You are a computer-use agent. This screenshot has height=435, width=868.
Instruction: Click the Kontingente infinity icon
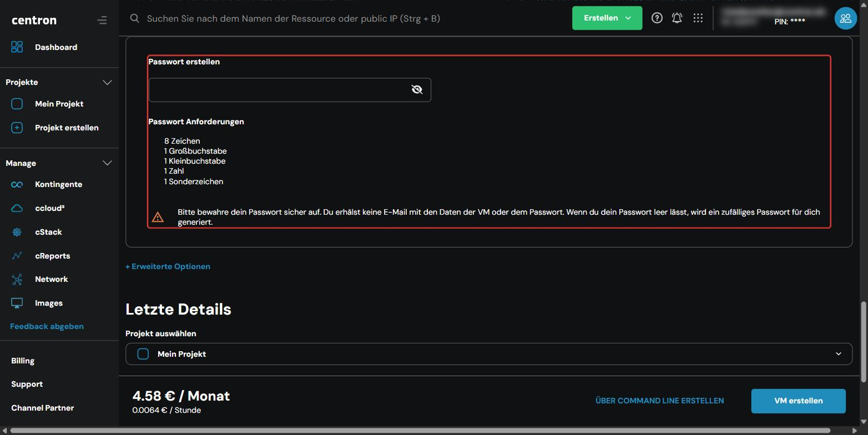tap(17, 184)
